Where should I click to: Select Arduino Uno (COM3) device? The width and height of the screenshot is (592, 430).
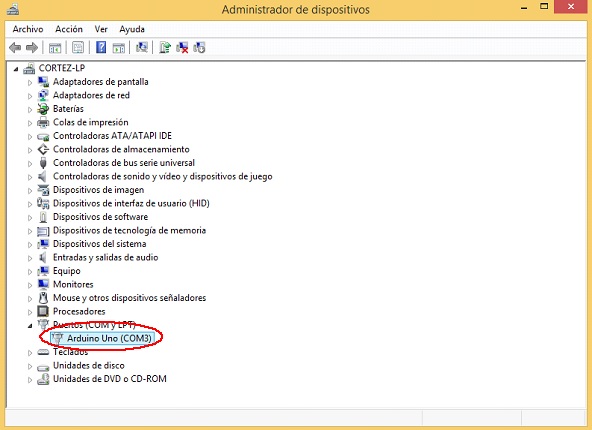(109, 338)
